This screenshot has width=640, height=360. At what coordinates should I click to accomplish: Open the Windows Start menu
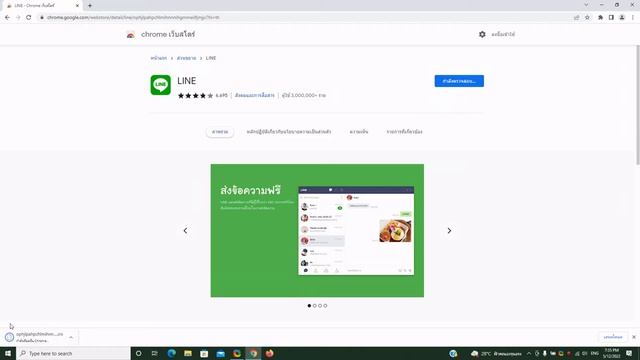8,353
